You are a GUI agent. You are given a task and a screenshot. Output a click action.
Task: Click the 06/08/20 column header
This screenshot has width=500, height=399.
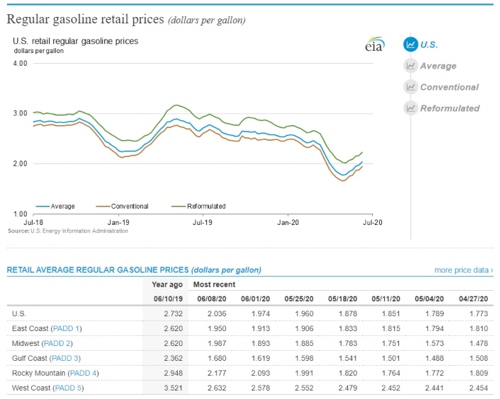tap(211, 299)
